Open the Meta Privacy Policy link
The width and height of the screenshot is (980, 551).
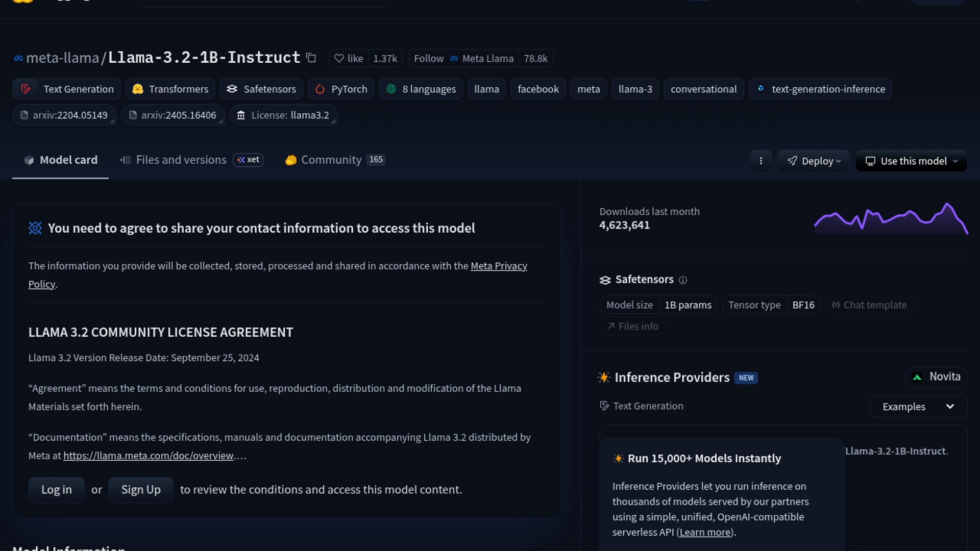pos(498,266)
